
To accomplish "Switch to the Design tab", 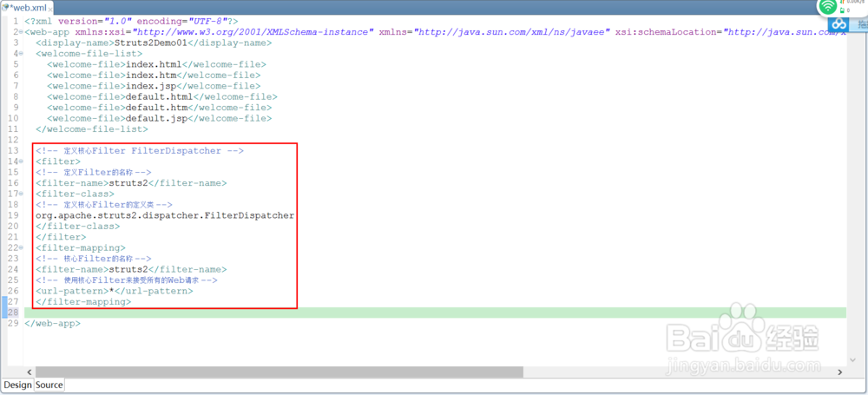I will point(17,385).
